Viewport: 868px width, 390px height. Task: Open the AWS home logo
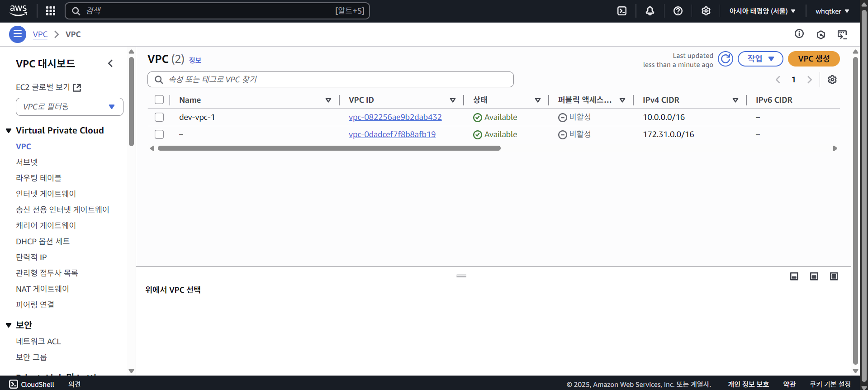19,11
